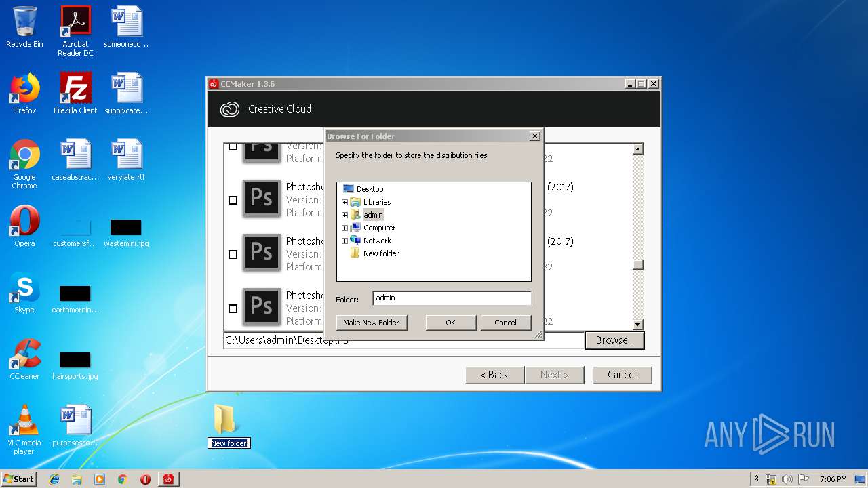
Task: Open Windows Explorer from the taskbar
Action: [77, 479]
